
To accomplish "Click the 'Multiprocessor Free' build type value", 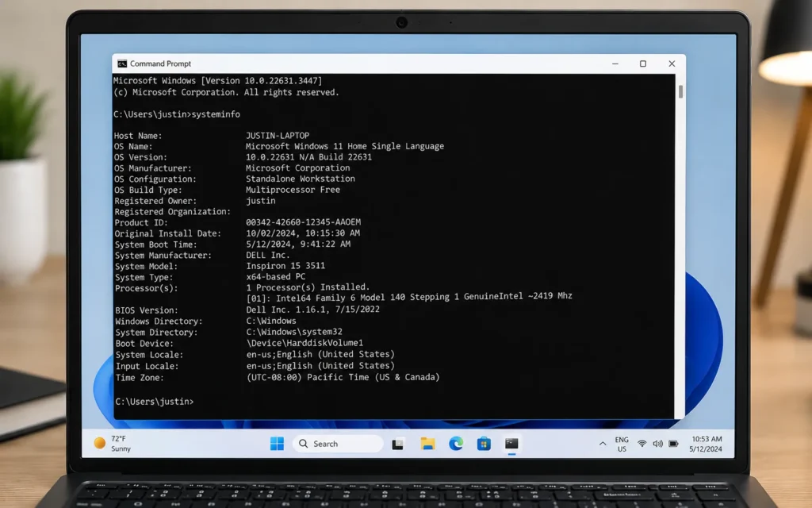I will (x=293, y=190).
